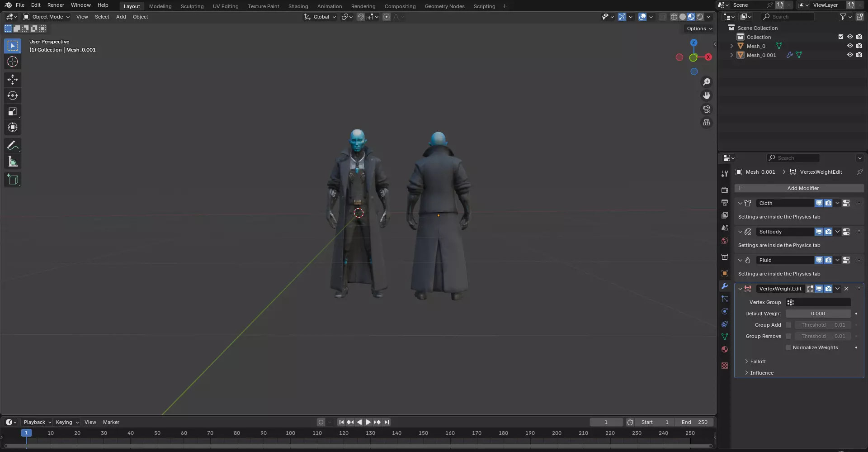Pin the properties editor context
This screenshot has height=452, width=868.
859,172
